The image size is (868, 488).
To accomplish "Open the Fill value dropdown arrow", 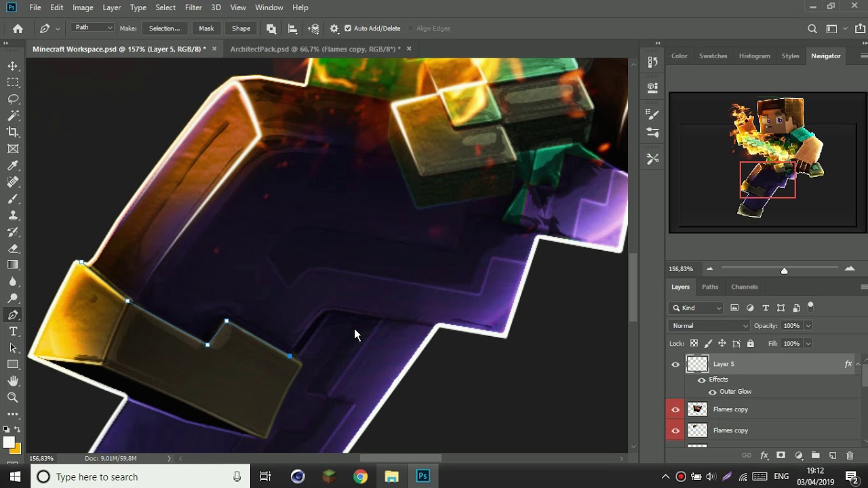I will pyautogui.click(x=808, y=344).
